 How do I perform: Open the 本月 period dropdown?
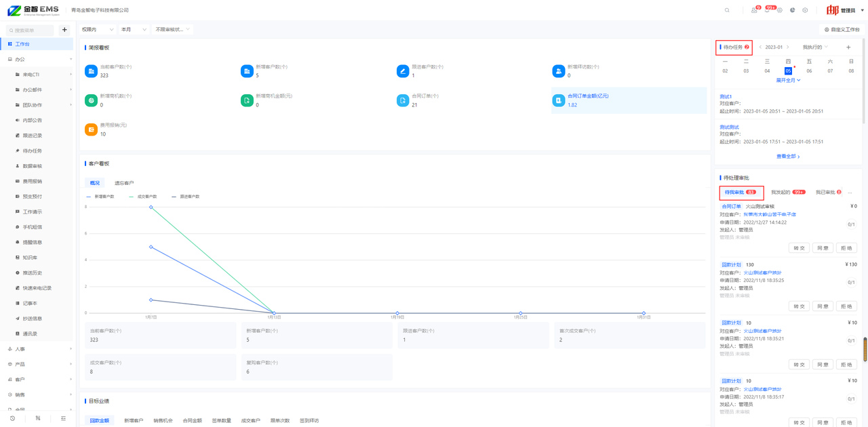134,30
